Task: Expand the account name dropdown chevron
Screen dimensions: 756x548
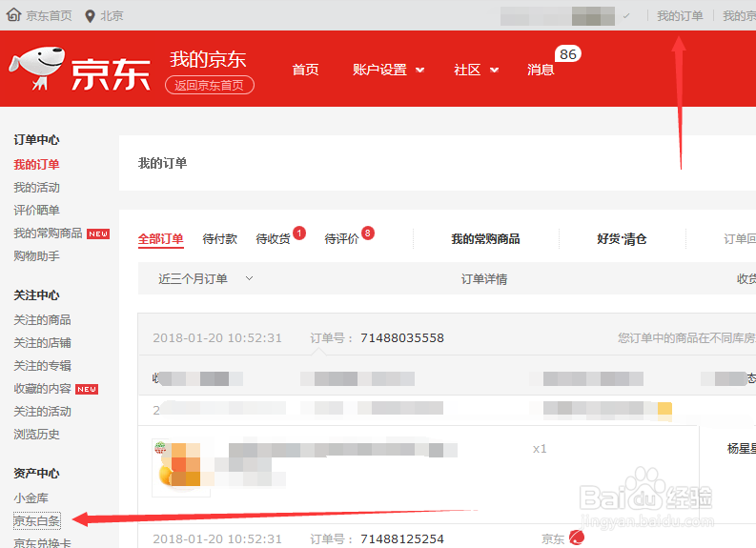Action: pos(625,16)
